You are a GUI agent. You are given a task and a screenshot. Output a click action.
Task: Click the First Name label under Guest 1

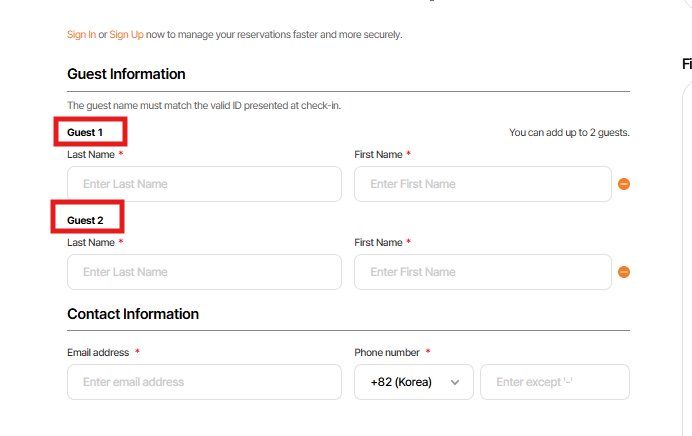(378, 155)
